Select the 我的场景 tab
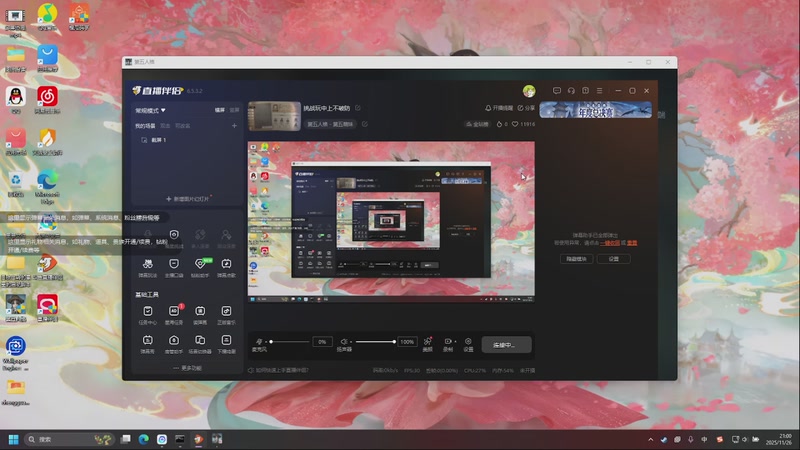 (145, 126)
